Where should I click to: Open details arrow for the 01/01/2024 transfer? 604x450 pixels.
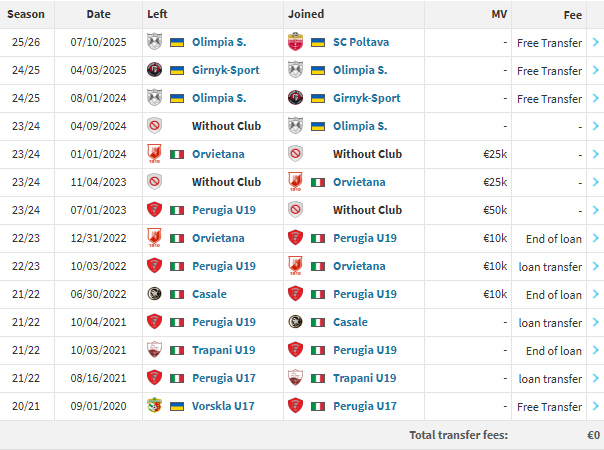[x=596, y=154]
